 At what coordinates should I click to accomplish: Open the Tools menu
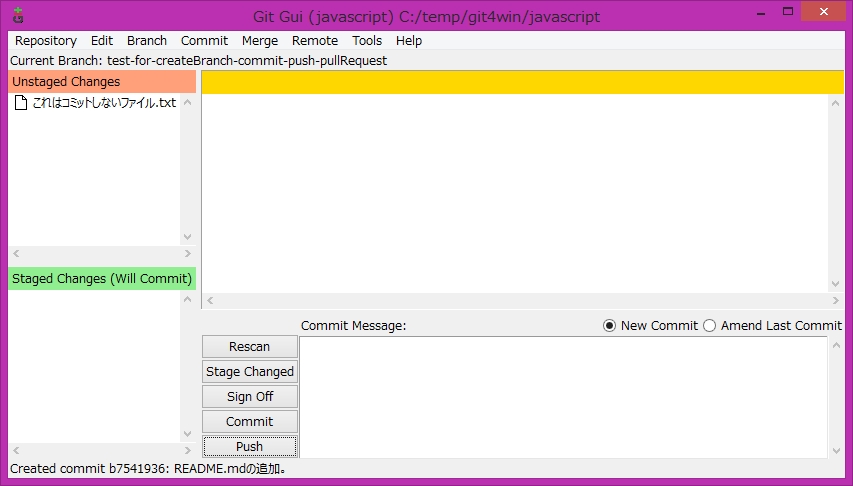[x=367, y=41]
